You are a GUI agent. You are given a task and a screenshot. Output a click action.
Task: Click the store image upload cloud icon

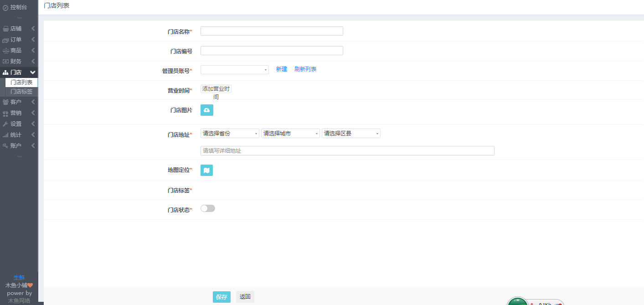206,110
